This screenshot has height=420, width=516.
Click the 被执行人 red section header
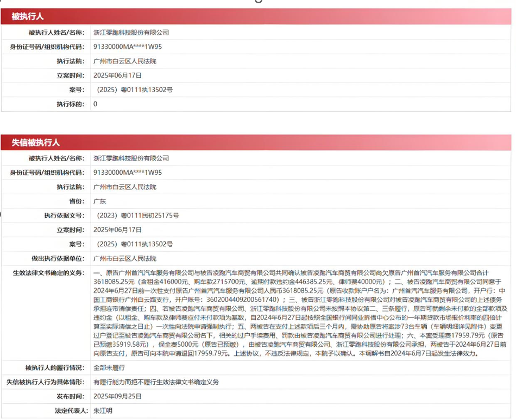pyautogui.click(x=27, y=17)
